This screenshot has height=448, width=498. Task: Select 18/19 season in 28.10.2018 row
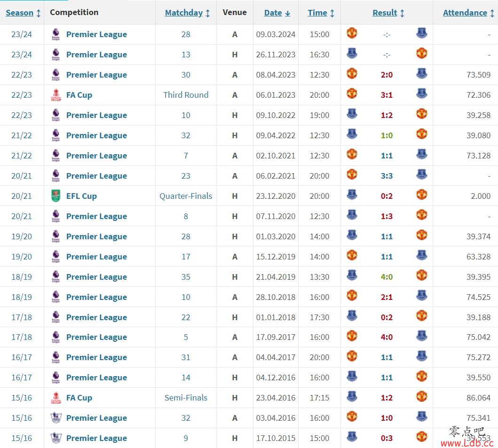22,297
